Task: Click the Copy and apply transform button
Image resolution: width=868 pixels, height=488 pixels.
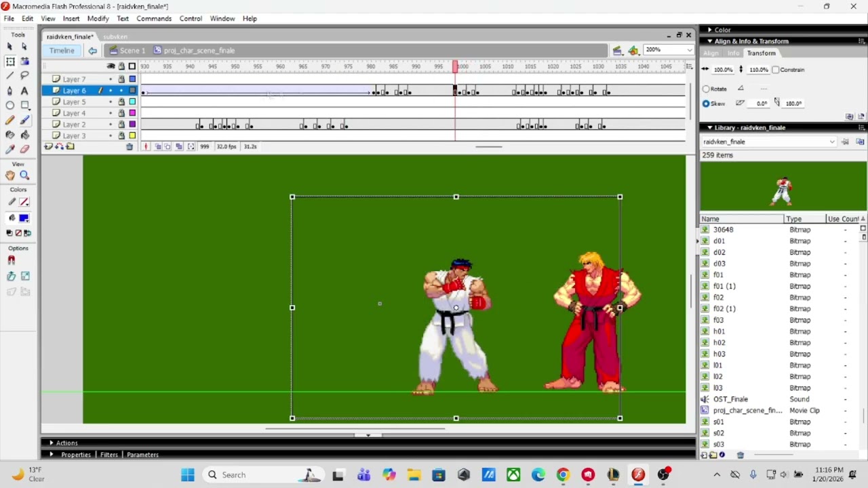Action: [x=850, y=117]
